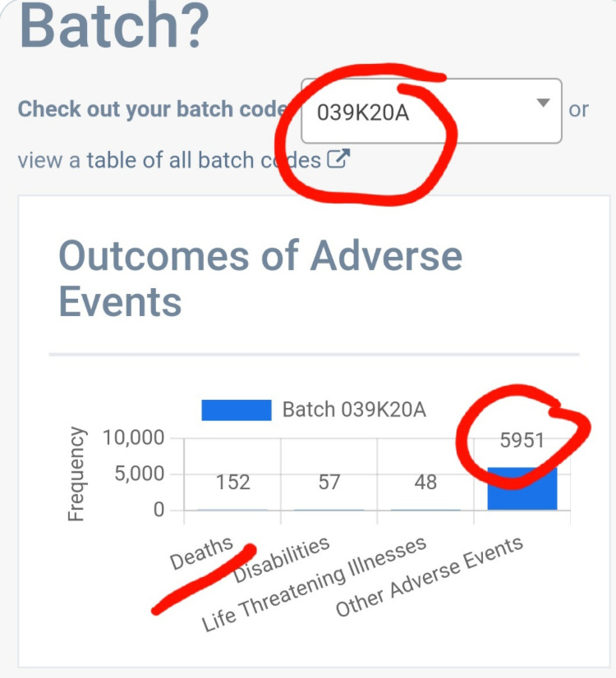Click the external link icon beside batch codes
The height and width of the screenshot is (678, 616).
338,159
